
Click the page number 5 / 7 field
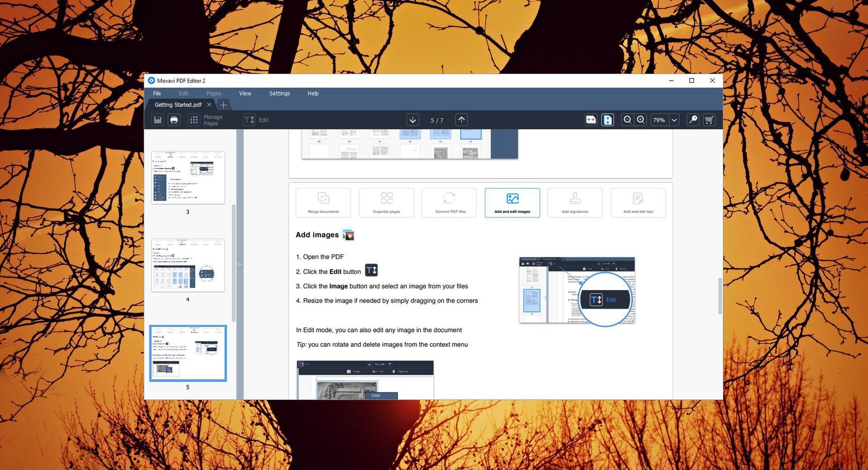437,120
